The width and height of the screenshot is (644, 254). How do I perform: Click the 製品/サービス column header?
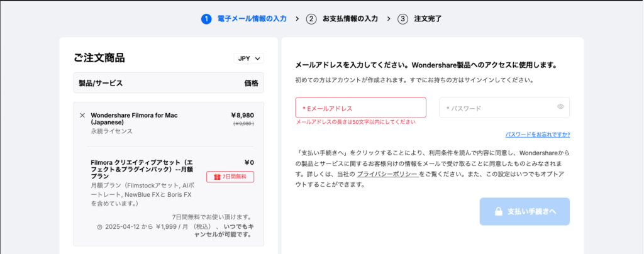101,83
